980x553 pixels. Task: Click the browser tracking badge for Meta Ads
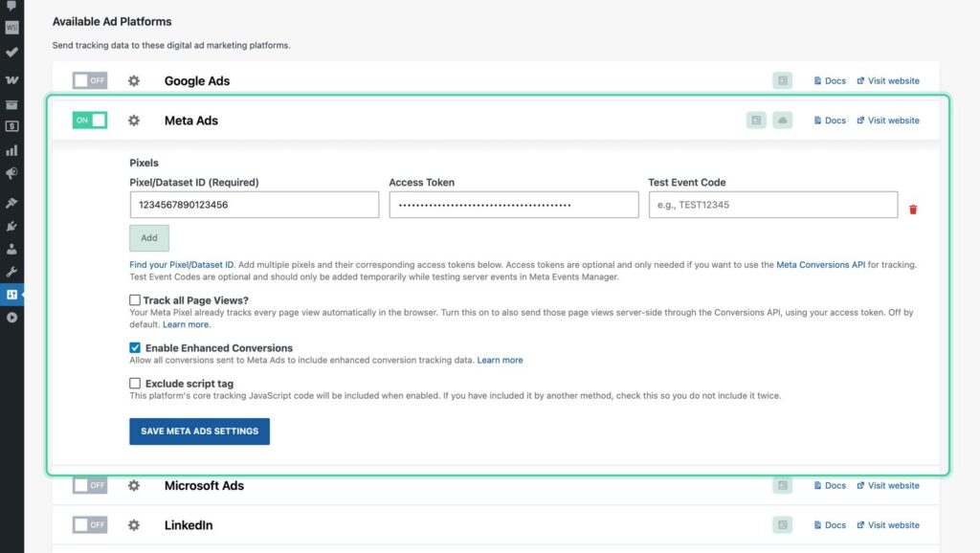tap(756, 120)
